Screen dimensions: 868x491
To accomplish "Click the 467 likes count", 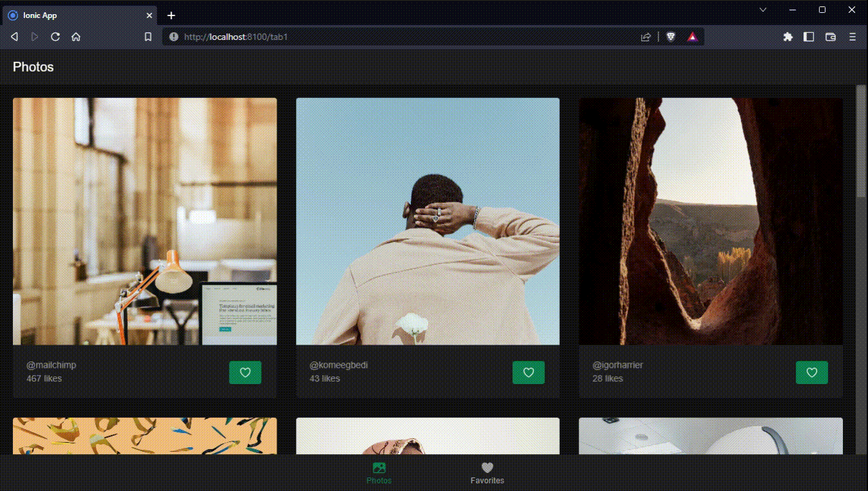I will tap(44, 378).
